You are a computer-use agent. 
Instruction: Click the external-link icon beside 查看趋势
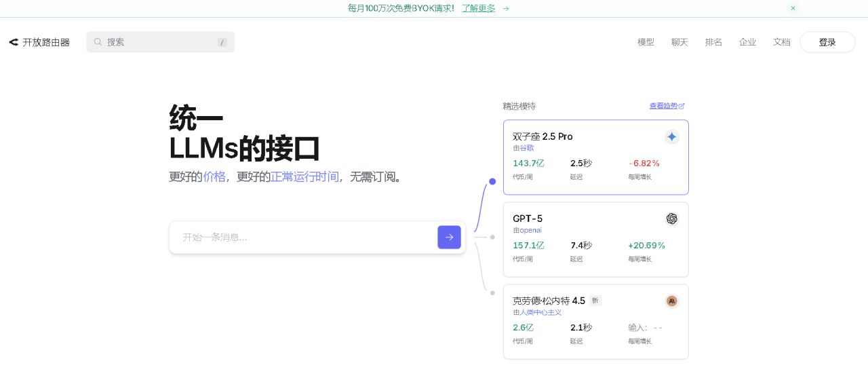coord(682,106)
